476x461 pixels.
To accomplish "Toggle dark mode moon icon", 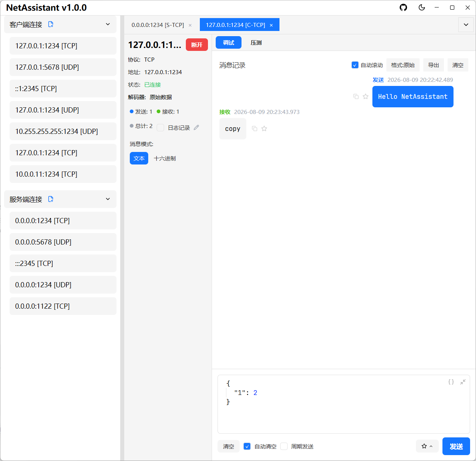I will coord(422,7).
